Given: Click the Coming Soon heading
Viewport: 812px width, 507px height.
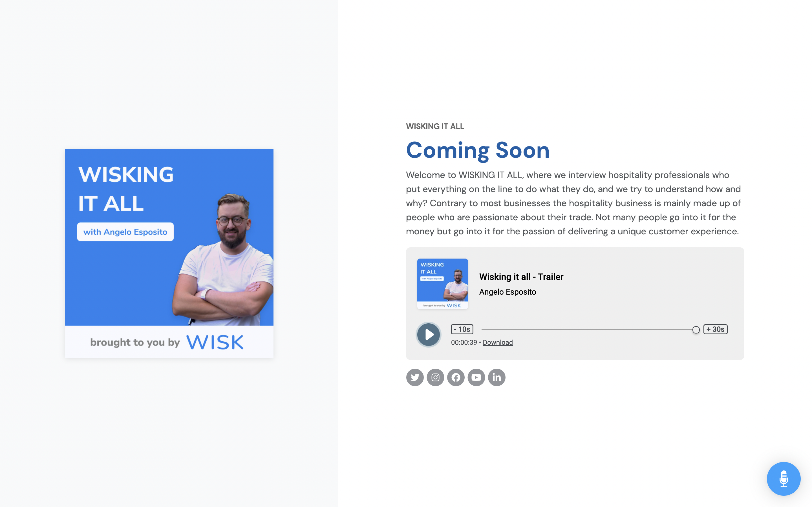Looking at the screenshot, I should [x=477, y=150].
